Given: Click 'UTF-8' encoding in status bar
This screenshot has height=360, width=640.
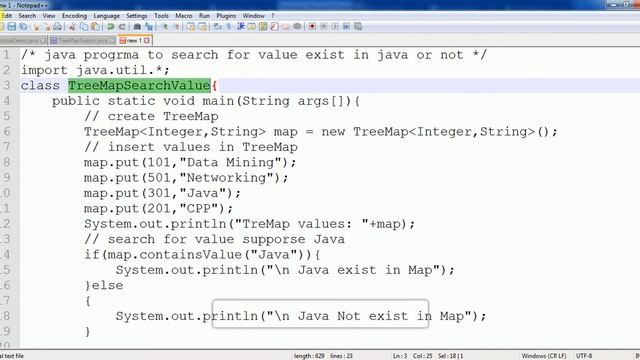Looking at the screenshot, I should pos(584,356).
